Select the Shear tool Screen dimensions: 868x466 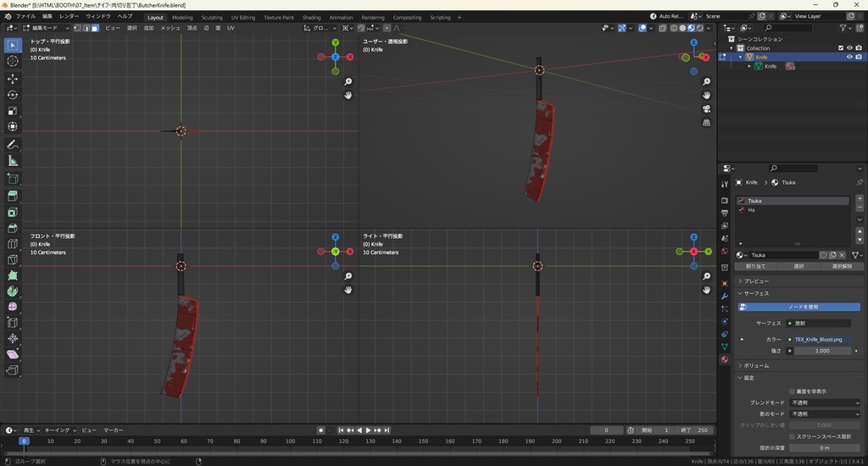13,355
